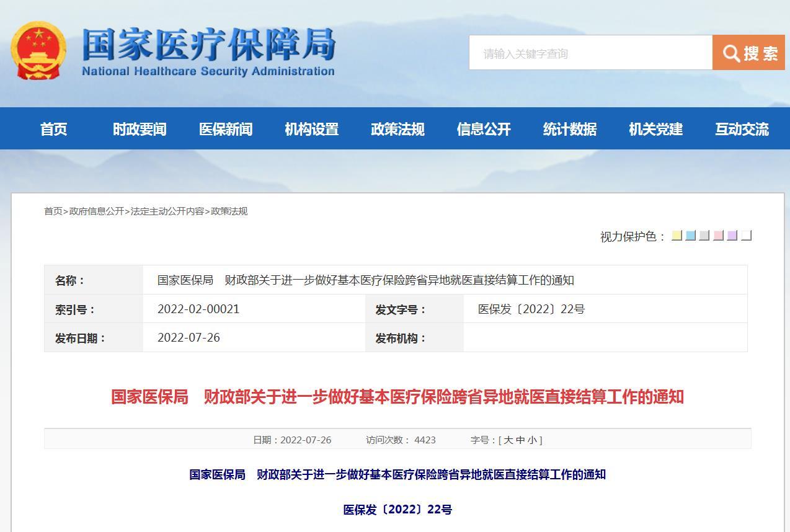Click the 互动交流 menu item
The height and width of the screenshot is (532, 790).
742,129
